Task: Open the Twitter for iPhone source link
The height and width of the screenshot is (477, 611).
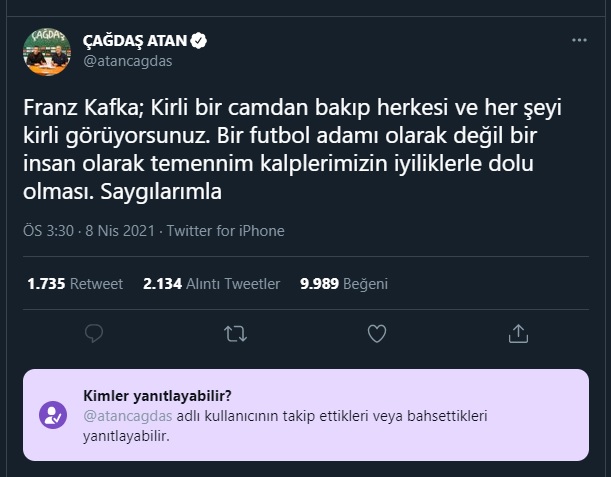Action: [x=225, y=231]
